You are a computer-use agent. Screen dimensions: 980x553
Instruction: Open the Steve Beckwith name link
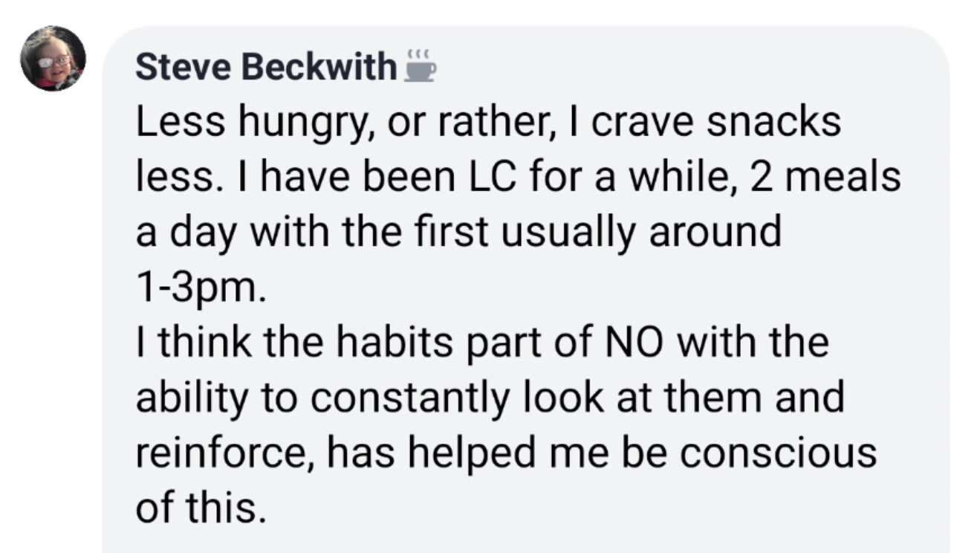point(266,68)
